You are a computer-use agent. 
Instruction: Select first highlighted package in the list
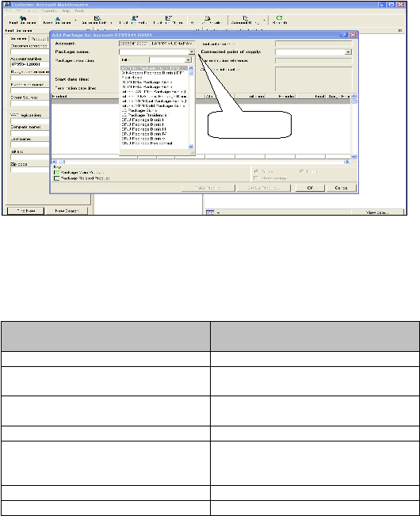point(155,68)
